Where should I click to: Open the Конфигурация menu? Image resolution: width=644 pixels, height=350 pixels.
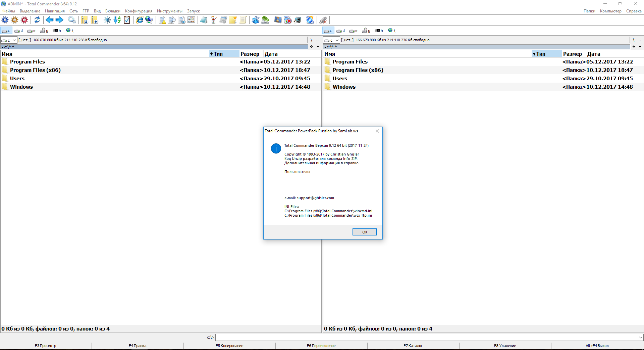[139, 11]
